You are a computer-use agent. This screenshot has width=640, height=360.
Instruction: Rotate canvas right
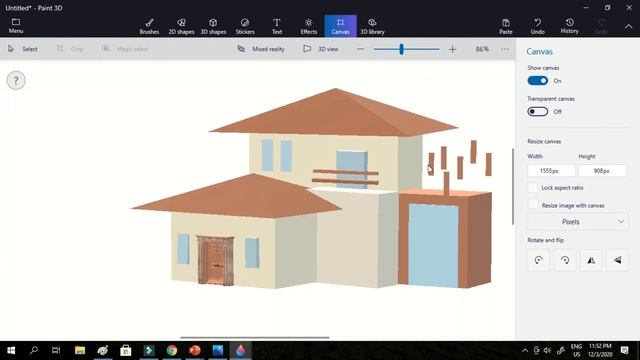565,260
